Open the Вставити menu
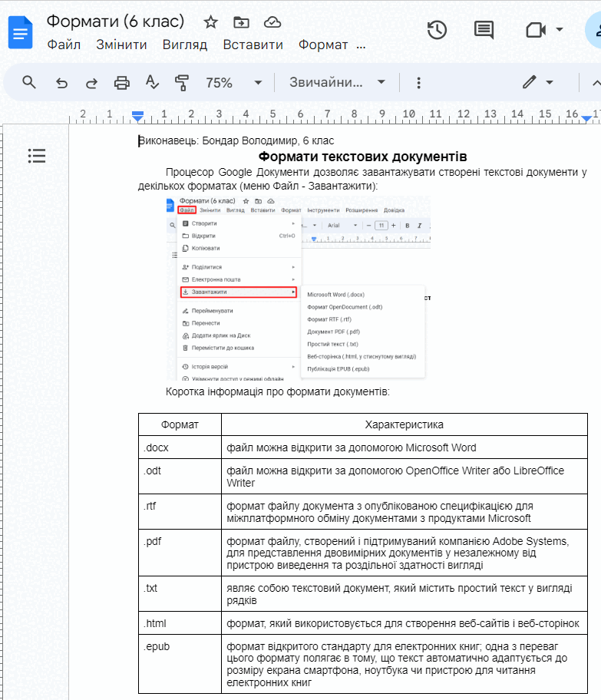This screenshot has height=700, width=601. 253,45
